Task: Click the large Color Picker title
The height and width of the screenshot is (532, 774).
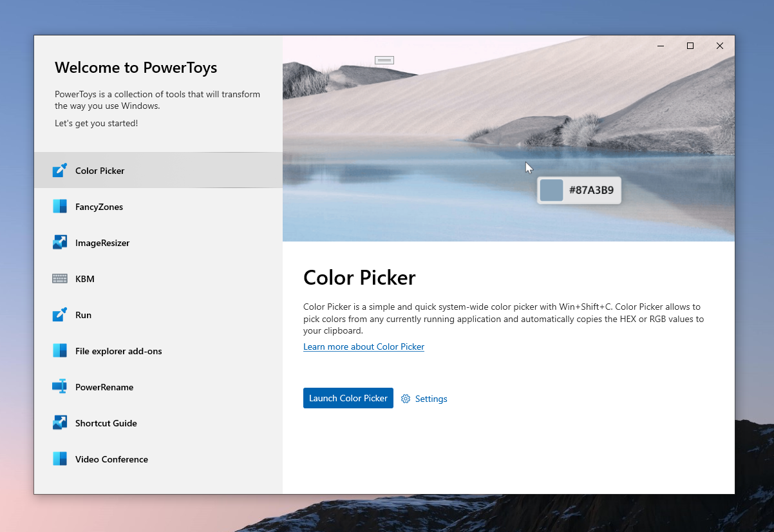Action: [359, 278]
